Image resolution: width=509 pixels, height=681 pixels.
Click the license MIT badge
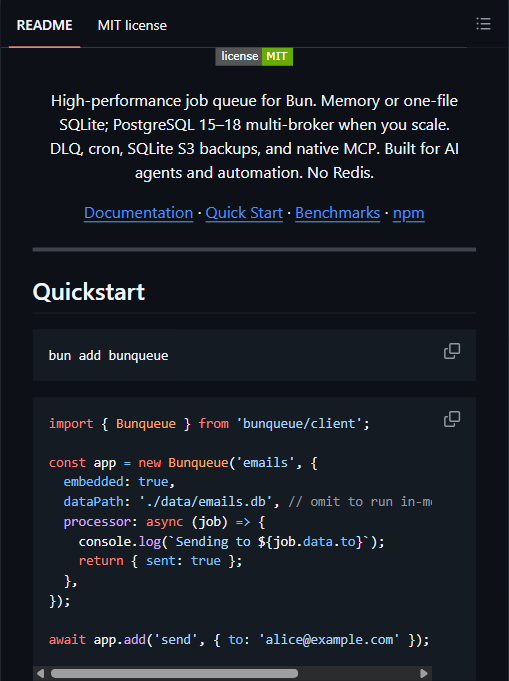pos(254,56)
